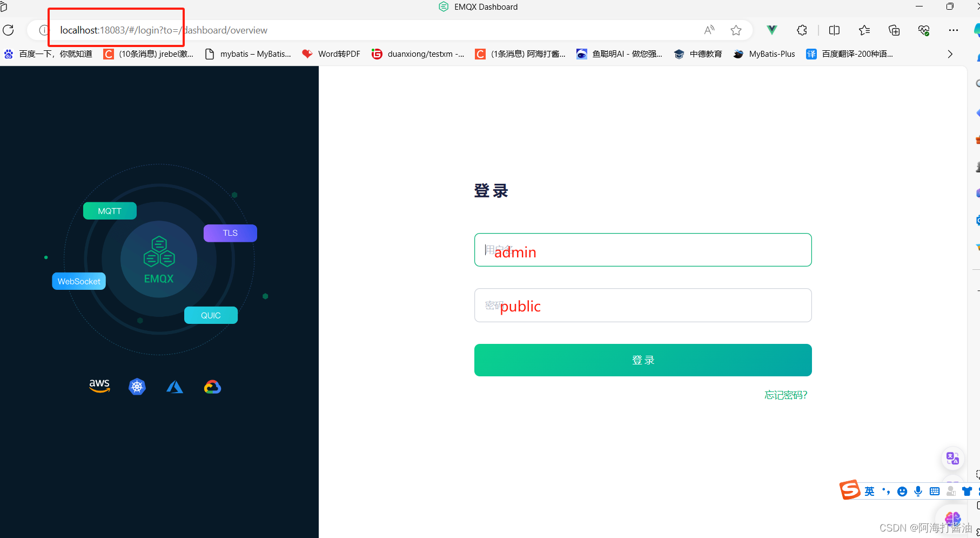Click the TLS protocol badge
Image resolution: width=980 pixels, height=538 pixels.
(230, 233)
